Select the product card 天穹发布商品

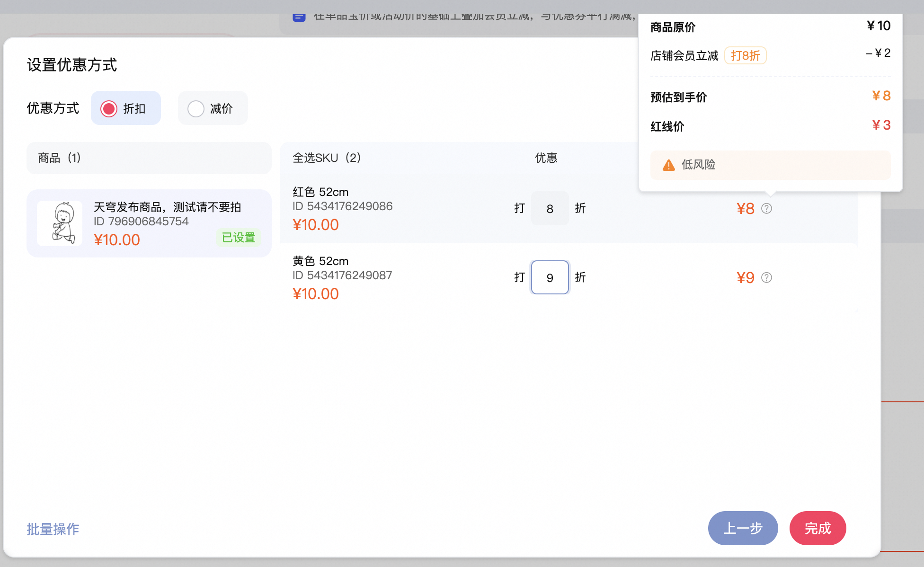pyautogui.click(x=149, y=223)
